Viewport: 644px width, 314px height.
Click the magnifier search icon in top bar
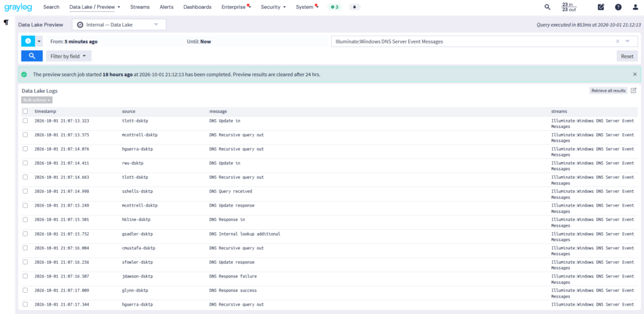point(547,7)
